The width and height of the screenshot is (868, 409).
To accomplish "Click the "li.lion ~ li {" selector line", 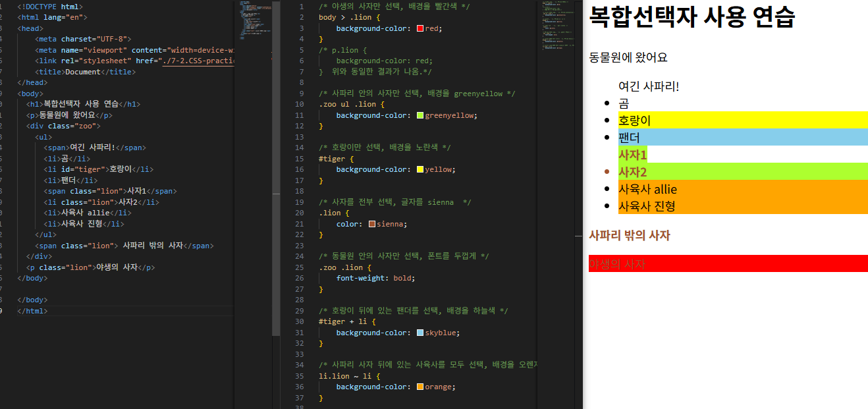I will tap(349, 376).
